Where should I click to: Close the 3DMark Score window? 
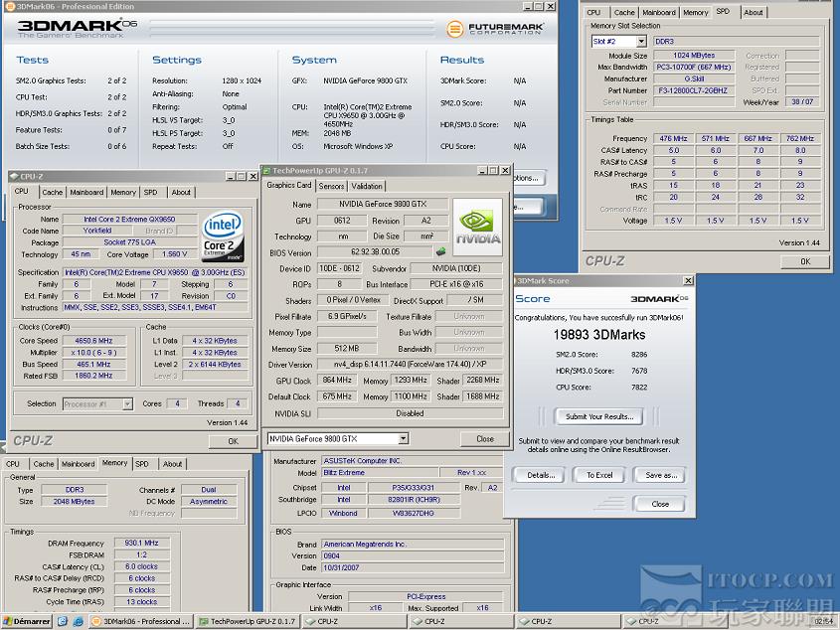click(x=687, y=281)
